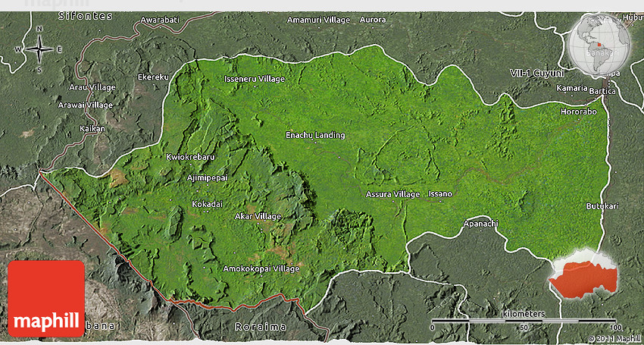Image resolution: width=644 pixels, height=345 pixels.
Task: Select the Enachu Landing label
Action: (x=314, y=136)
